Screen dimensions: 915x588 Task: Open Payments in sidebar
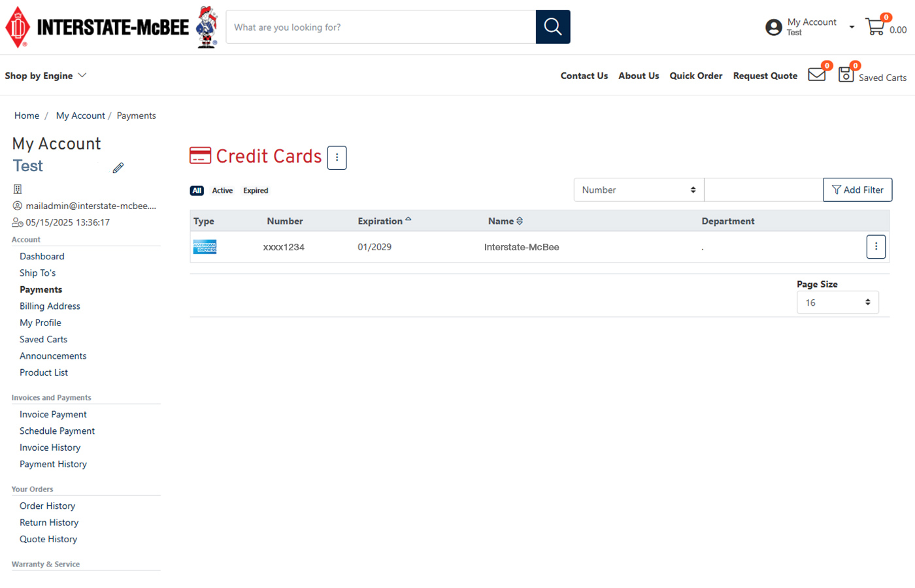41,289
